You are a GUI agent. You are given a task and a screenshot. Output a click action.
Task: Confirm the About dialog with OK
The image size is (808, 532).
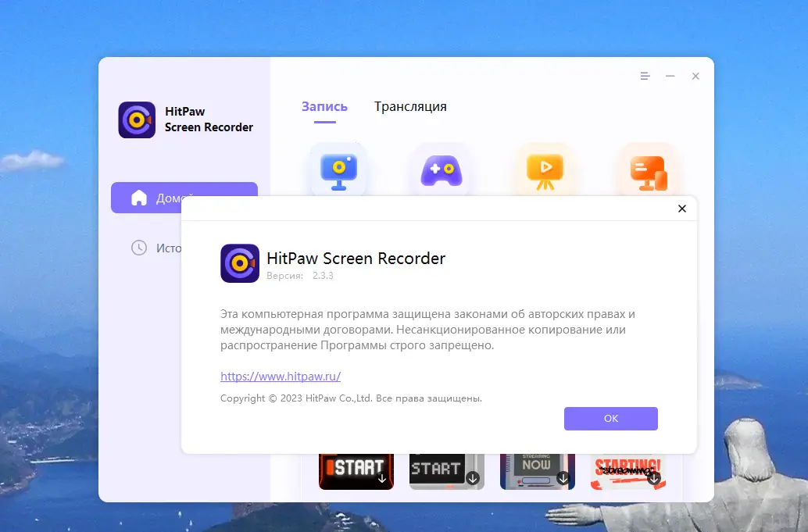tap(610, 419)
